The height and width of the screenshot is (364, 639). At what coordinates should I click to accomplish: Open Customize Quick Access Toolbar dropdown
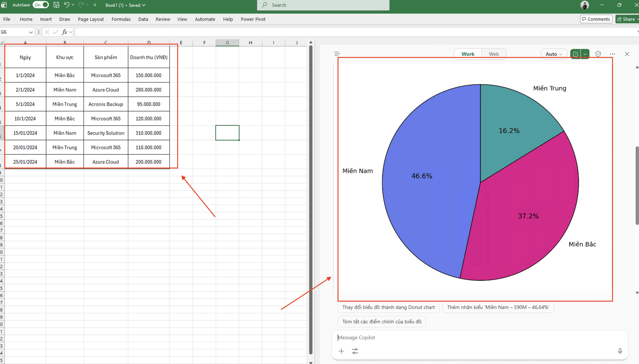(95, 5)
